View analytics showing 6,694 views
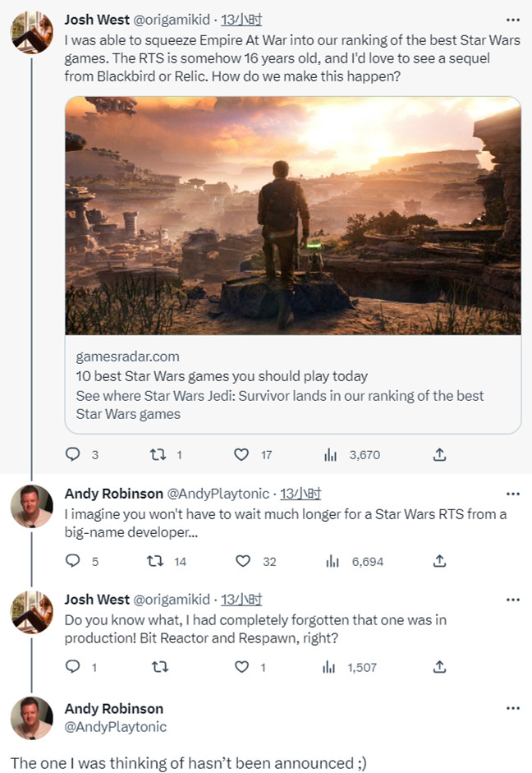Viewport: 532px width, 773px height. (332, 561)
